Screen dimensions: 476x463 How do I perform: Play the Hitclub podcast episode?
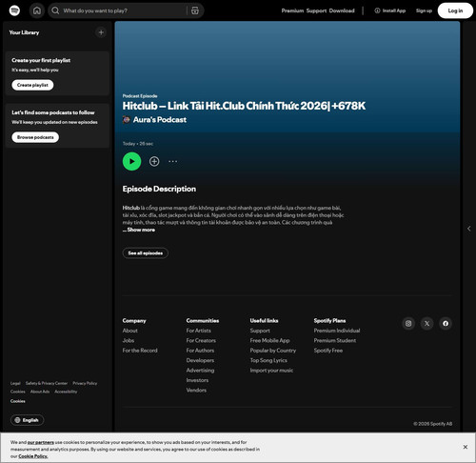tap(131, 161)
